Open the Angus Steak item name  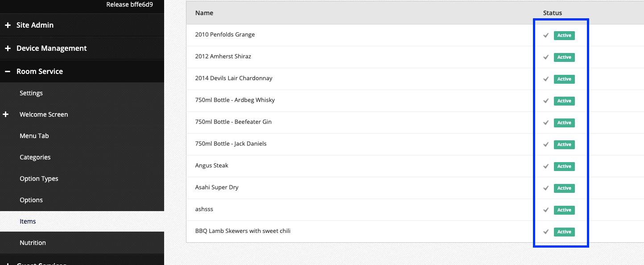tap(211, 166)
